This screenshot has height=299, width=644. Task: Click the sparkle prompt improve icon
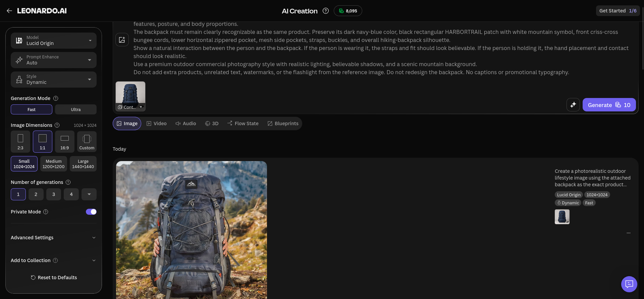(573, 105)
